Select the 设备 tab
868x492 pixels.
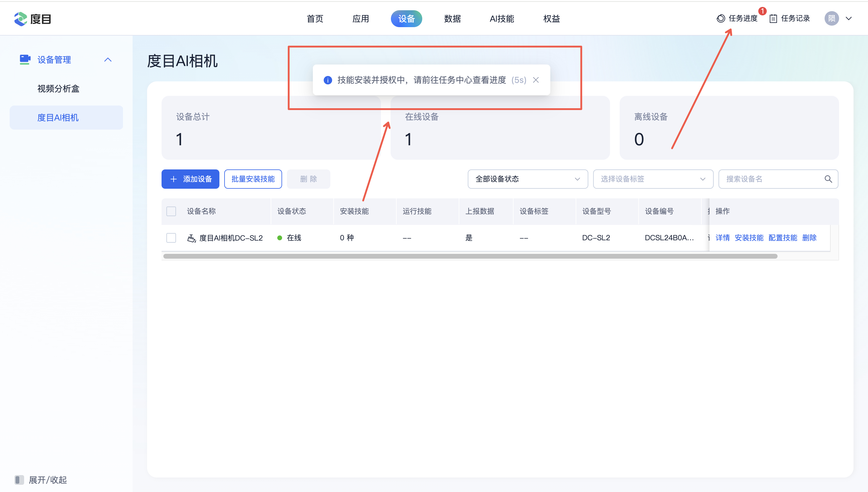pyautogui.click(x=406, y=19)
